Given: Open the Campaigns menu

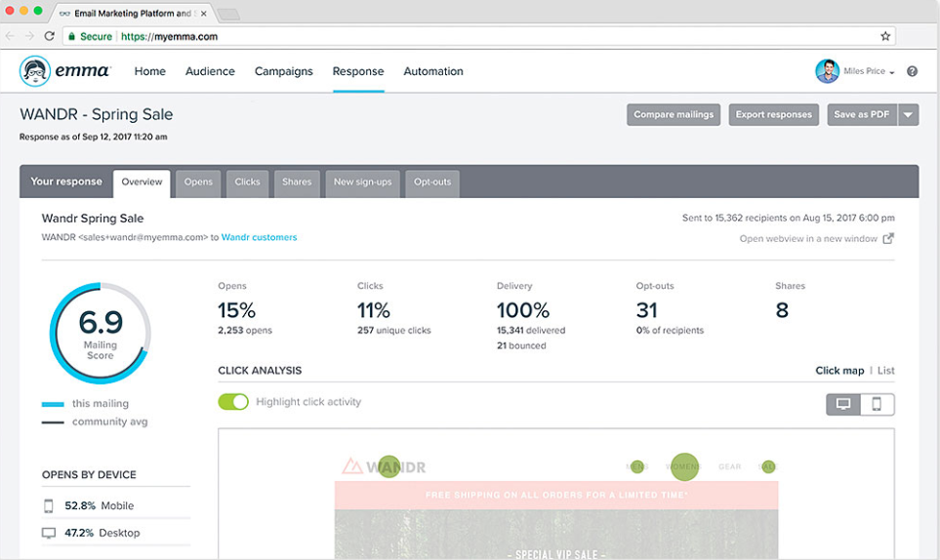Looking at the screenshot, I should 283,71.
